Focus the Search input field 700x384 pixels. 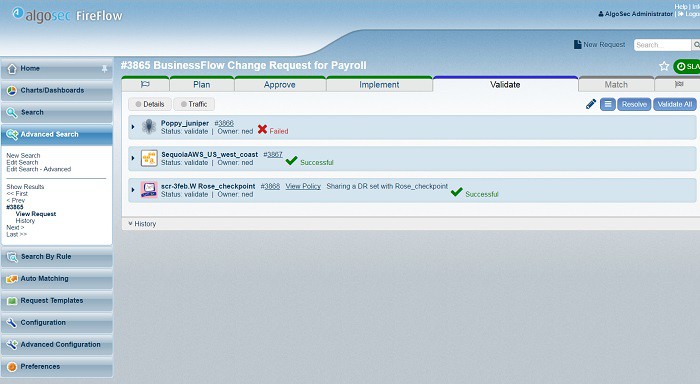662,45
